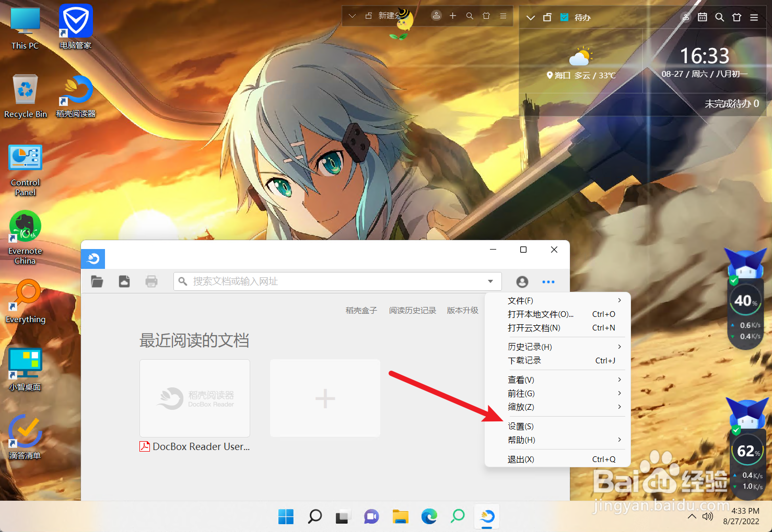Screen dimensions: 772x532
Task: Select the 小智桌面 desktop shortcut
Action: (25, 370)
